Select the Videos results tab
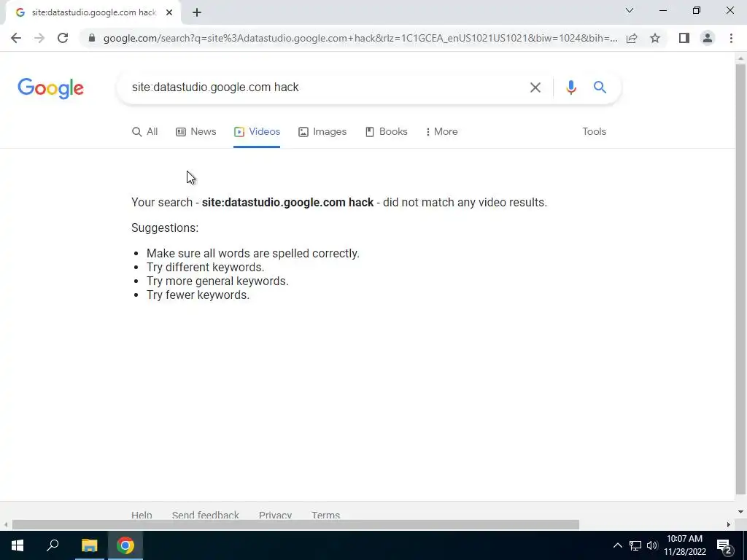This screenshot has width=747, height=560. 257,132
